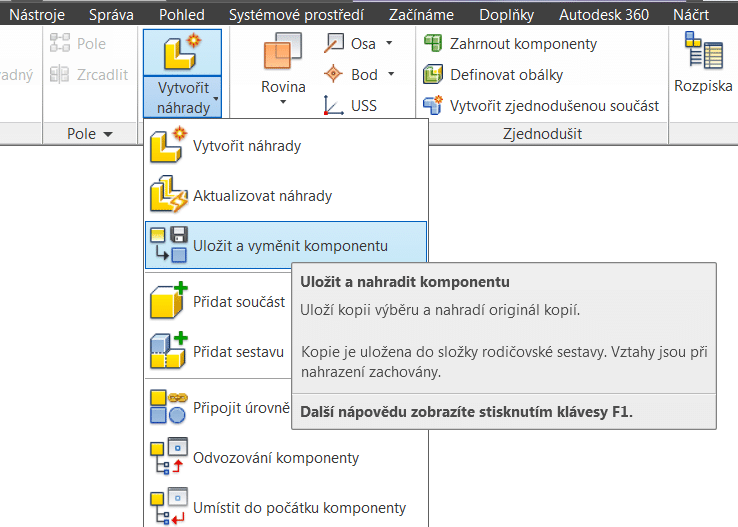Select the Systémové prostředí tab

tap(296, 15)
